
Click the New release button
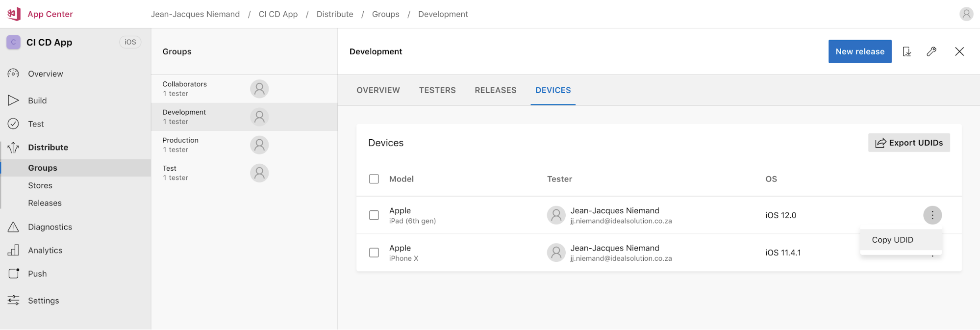point(859,51)
